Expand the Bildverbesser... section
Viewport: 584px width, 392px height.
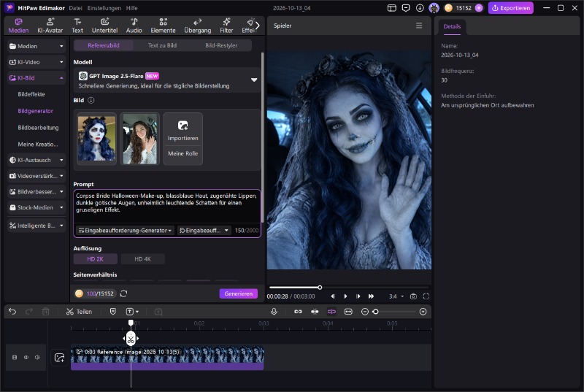point(36,192)
